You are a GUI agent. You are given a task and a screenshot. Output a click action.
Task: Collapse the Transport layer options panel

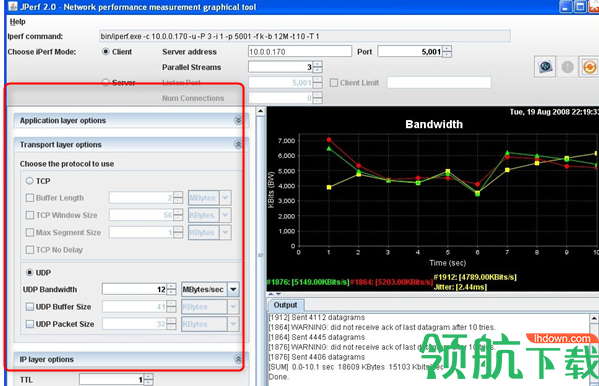click(x=238, y=144)
